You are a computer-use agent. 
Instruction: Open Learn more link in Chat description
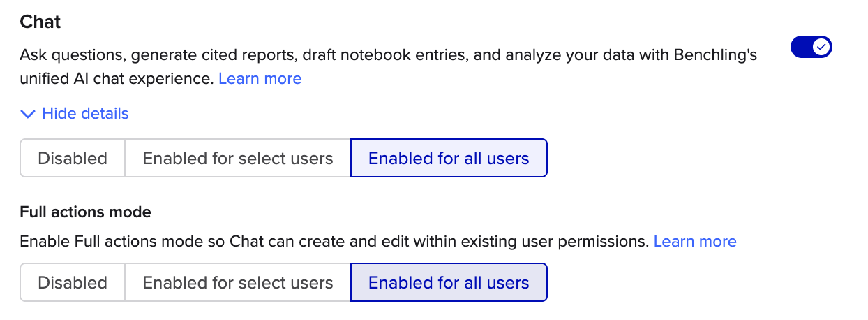(x=260, y=78)
